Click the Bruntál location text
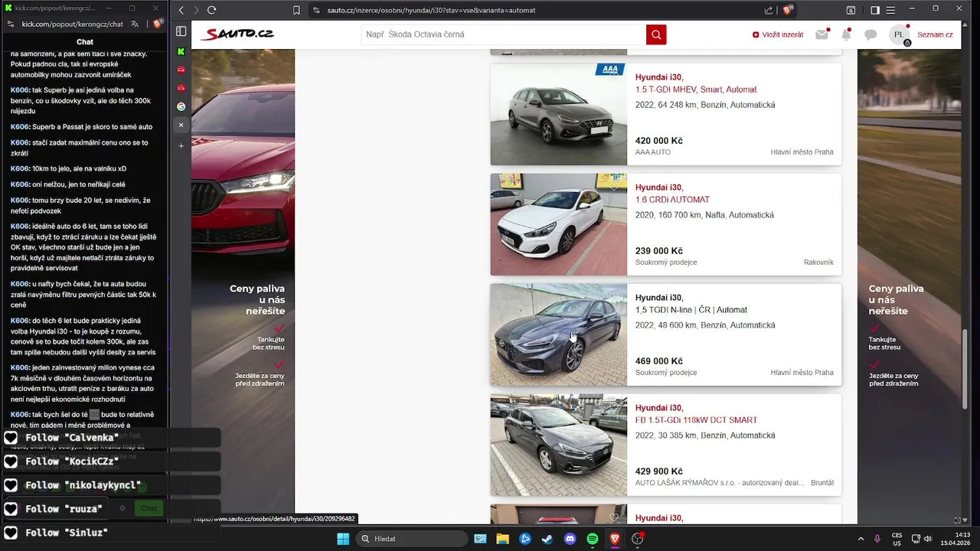 [822, 483]
